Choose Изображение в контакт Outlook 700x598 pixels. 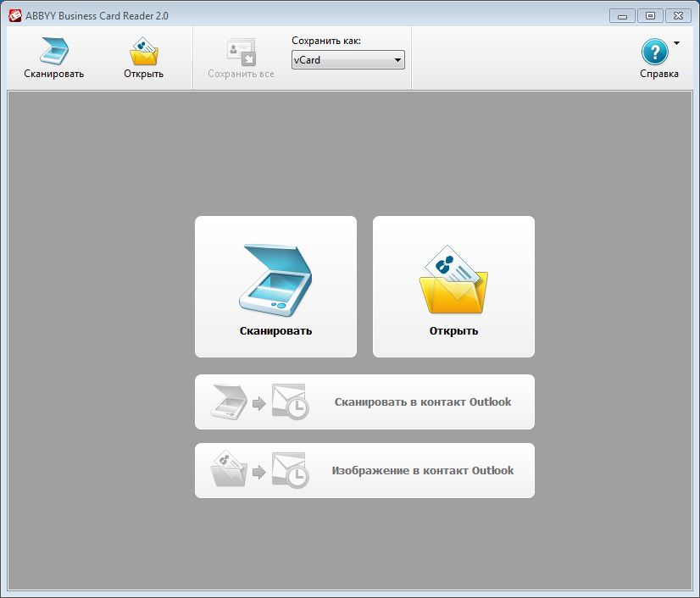tap(364, 470)
